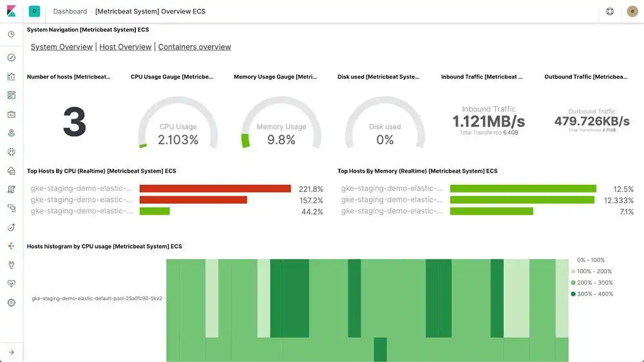Open the space selector "D" badge
This screenshot has width=644, height=362.
[x=34, y=12]
